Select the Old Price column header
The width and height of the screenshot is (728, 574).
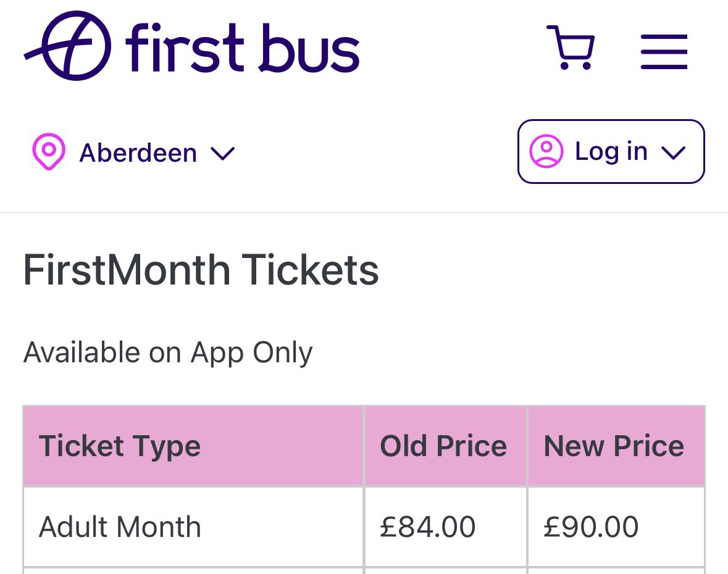pos(443,446)
